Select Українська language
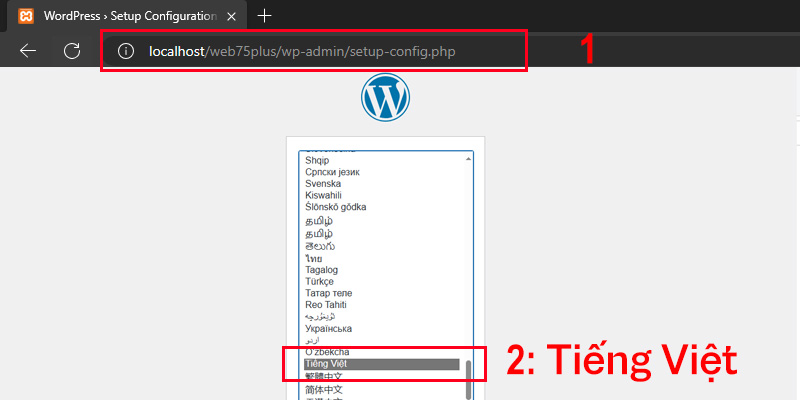This screenshot has height=400, width=800. pos(329,329)
